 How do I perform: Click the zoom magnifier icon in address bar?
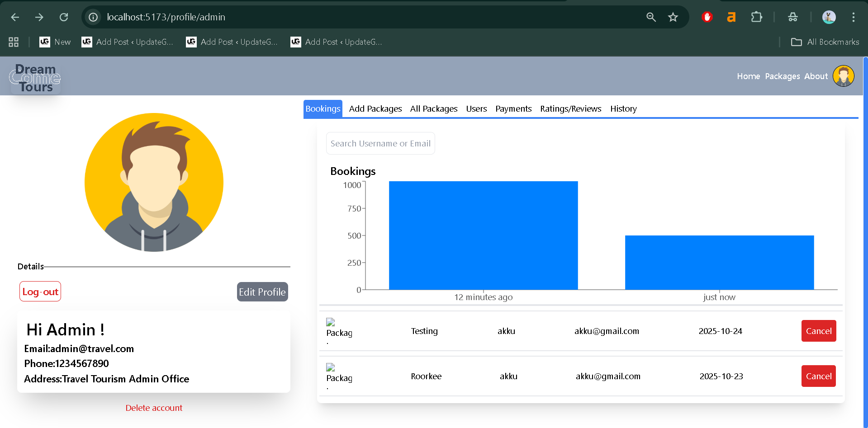[x=651, y=17]
